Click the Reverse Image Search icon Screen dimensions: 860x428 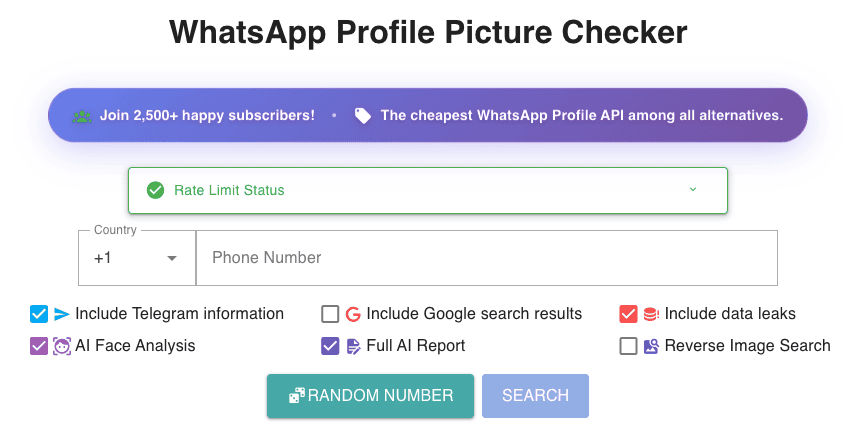tap(651, 346)
